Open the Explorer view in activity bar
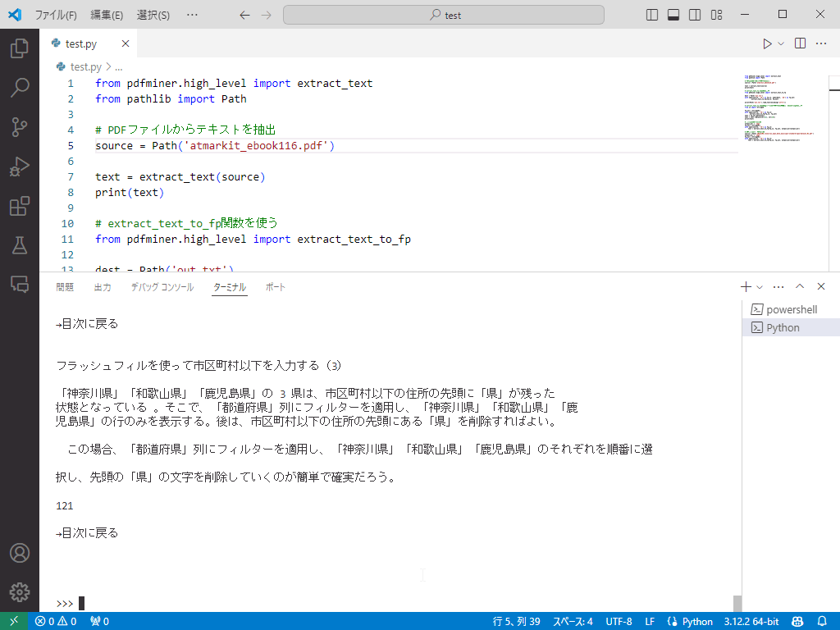This screenshot has width=840, height=630. tap(19, 49)
